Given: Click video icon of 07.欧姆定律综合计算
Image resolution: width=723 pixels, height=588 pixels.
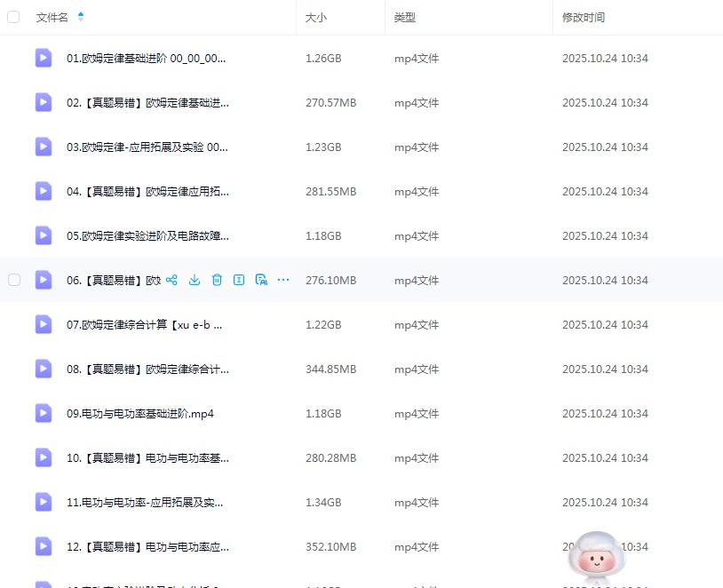Looking at the screenshot, I should tap(44, 324).
